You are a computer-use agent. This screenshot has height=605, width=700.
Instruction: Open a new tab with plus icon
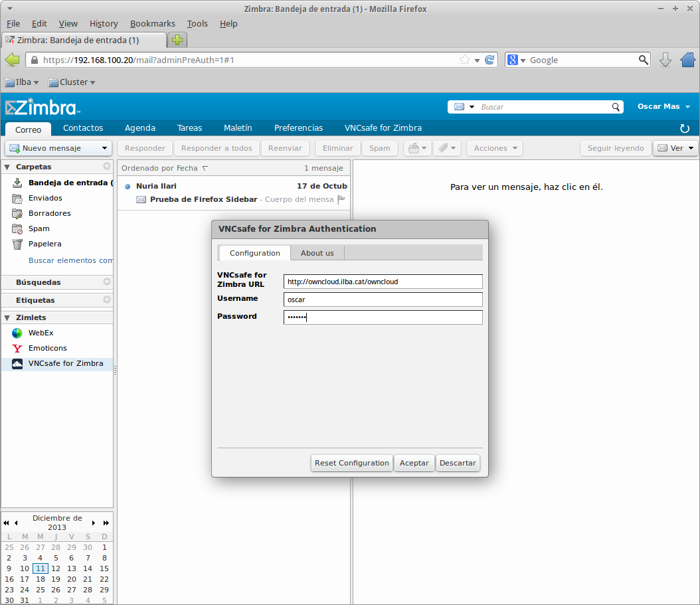[177, 40]
